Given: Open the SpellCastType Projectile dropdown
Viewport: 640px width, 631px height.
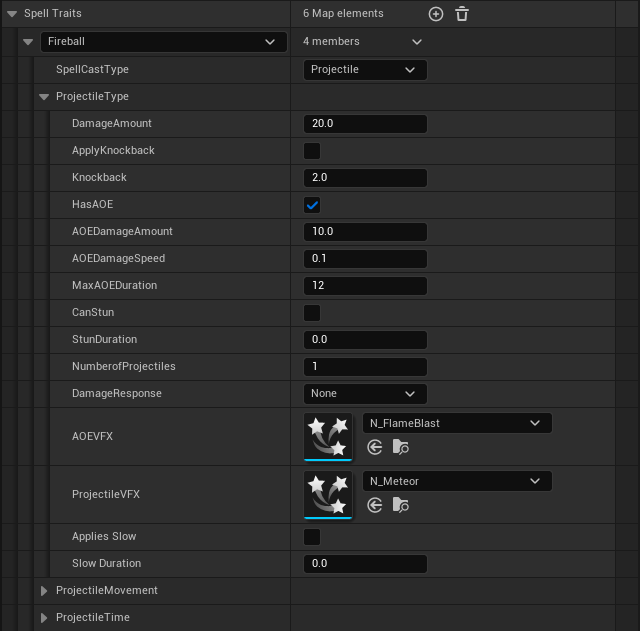Looking at the screenshot, I should pos(364,70).
